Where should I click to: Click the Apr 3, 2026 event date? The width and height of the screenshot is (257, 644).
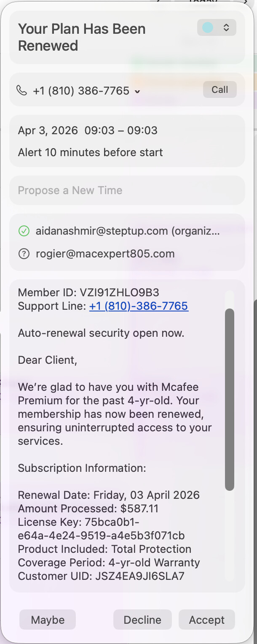(x=48, y=130)
